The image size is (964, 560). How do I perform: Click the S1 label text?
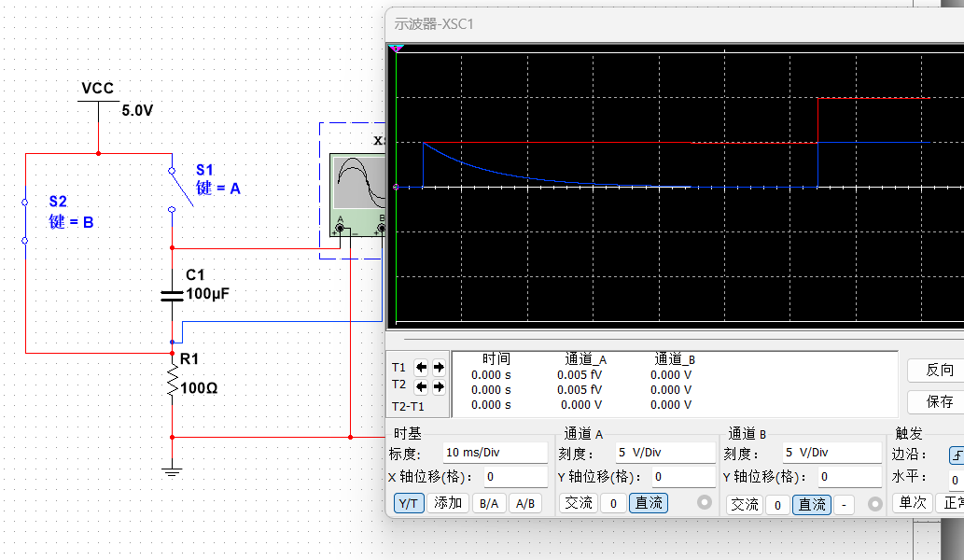pyautogui.click(x=204, y=170)
